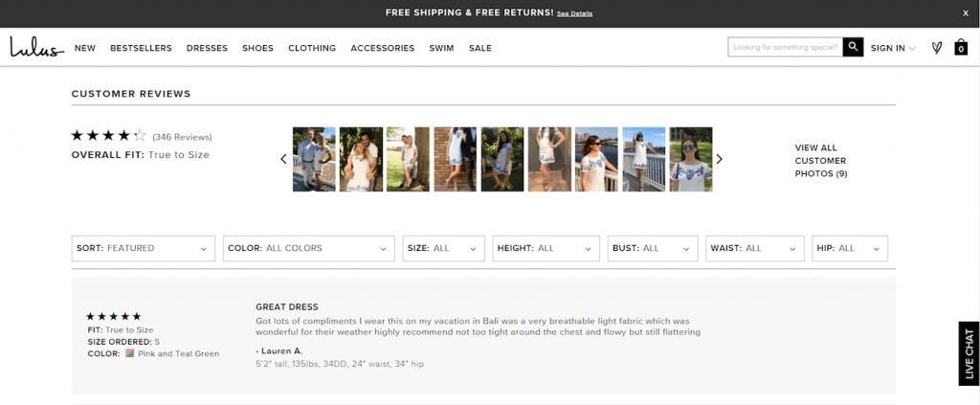Open sixth customer photo thumbnail
The image size is (980, 405).
549,159
